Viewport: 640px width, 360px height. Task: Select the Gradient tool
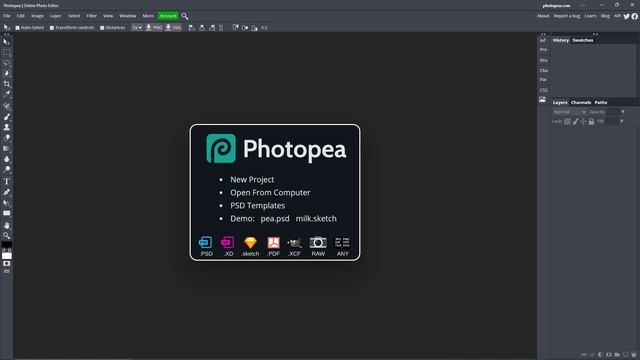pos(7,149)
